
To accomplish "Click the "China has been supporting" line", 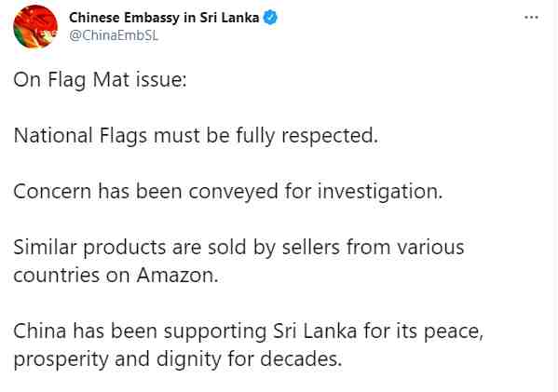I will (x=249, y=331).
